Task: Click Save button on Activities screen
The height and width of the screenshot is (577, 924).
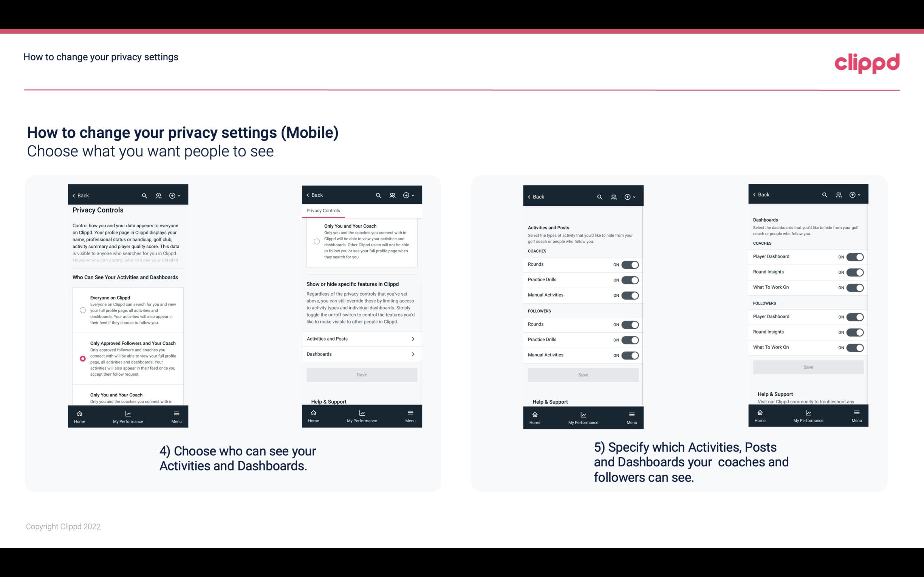Action: (x=582, y=374)
